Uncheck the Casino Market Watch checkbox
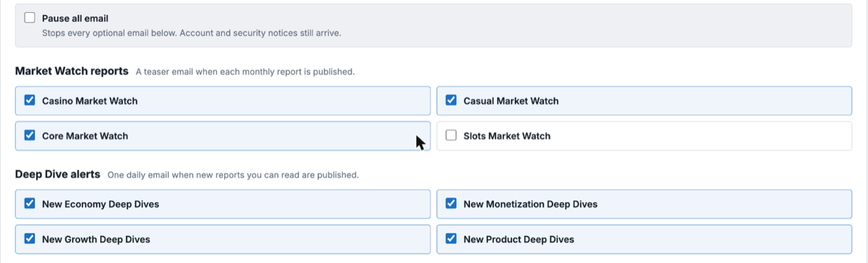 (x=30, y=100)
